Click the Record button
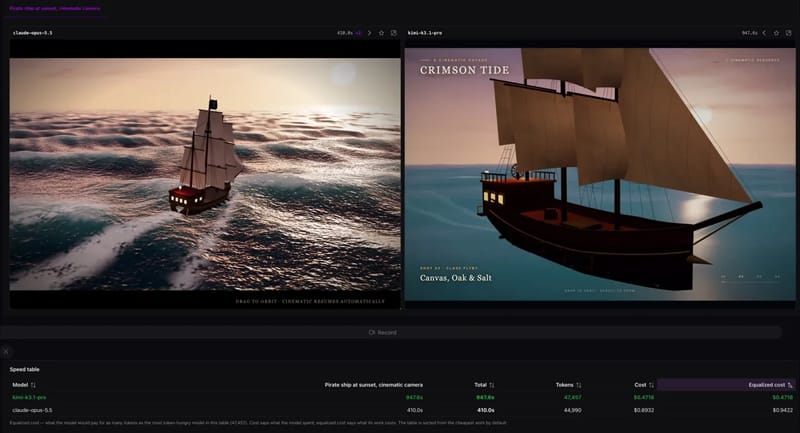800x433 pixels. pyautogui.click(x=383, y=333)
